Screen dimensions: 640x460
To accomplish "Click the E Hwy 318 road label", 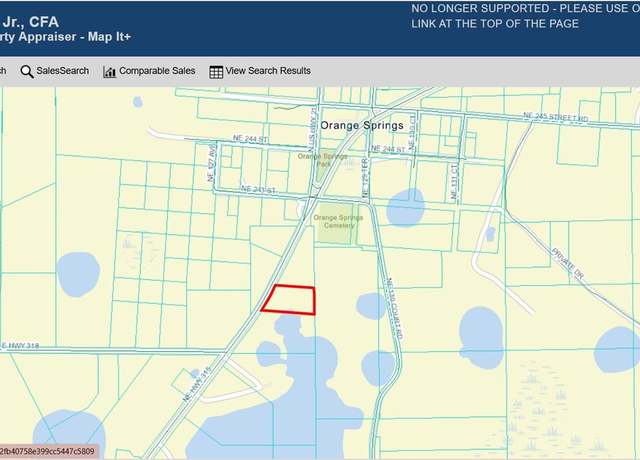I will pos(20,346).
